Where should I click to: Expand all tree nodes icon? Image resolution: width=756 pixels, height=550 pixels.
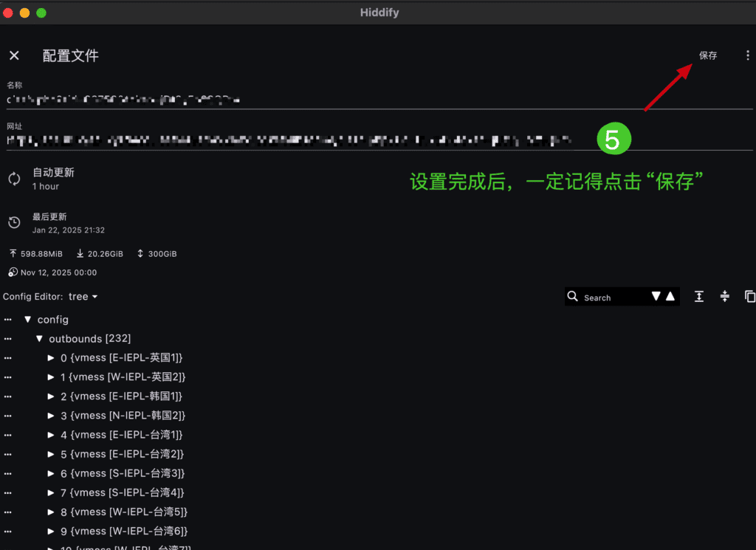tap(698, 297)
